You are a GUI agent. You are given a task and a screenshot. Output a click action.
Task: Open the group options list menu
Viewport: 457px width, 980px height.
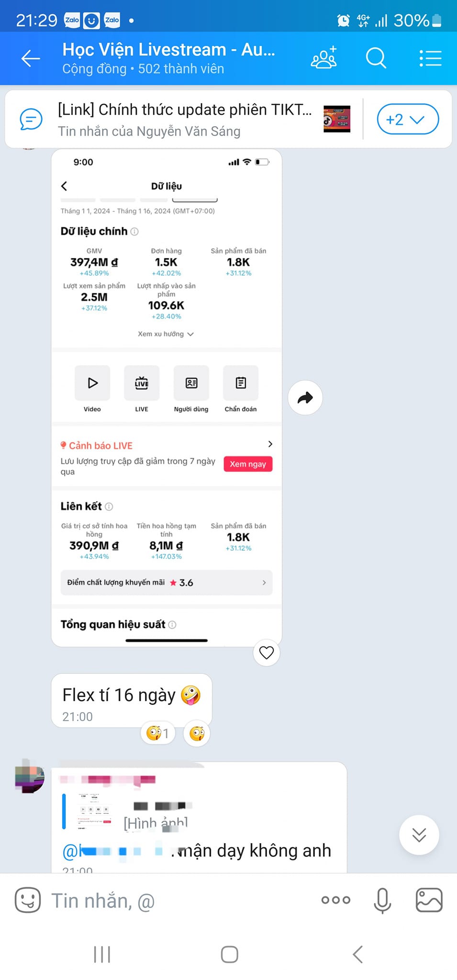point(430,58)
